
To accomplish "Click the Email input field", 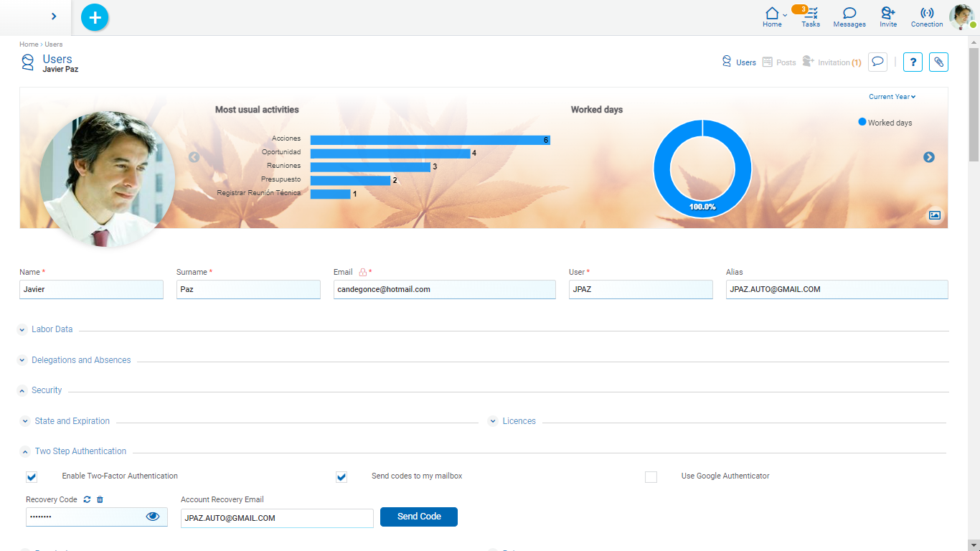I will 444,289.
